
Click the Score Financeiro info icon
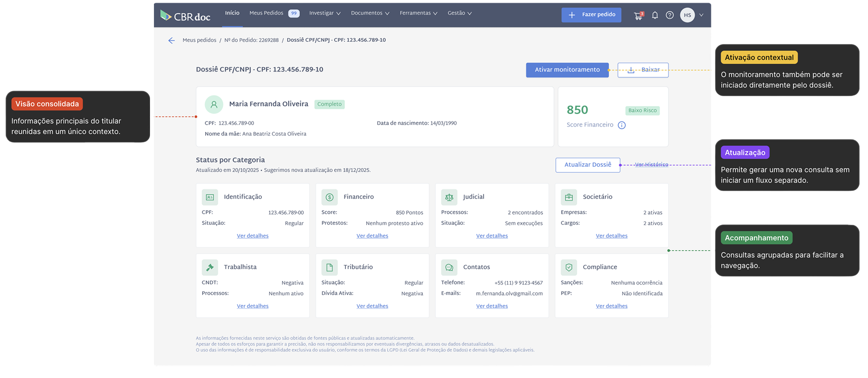point(622,125)
